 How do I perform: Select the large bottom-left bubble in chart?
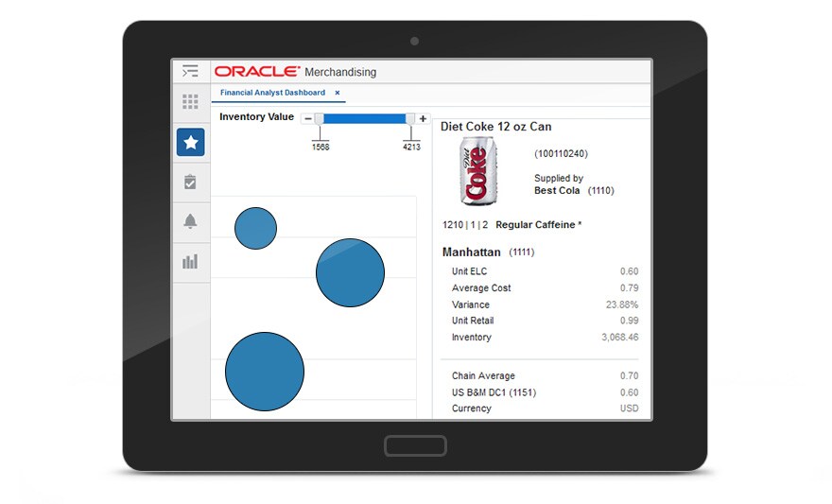click(265, 372)
